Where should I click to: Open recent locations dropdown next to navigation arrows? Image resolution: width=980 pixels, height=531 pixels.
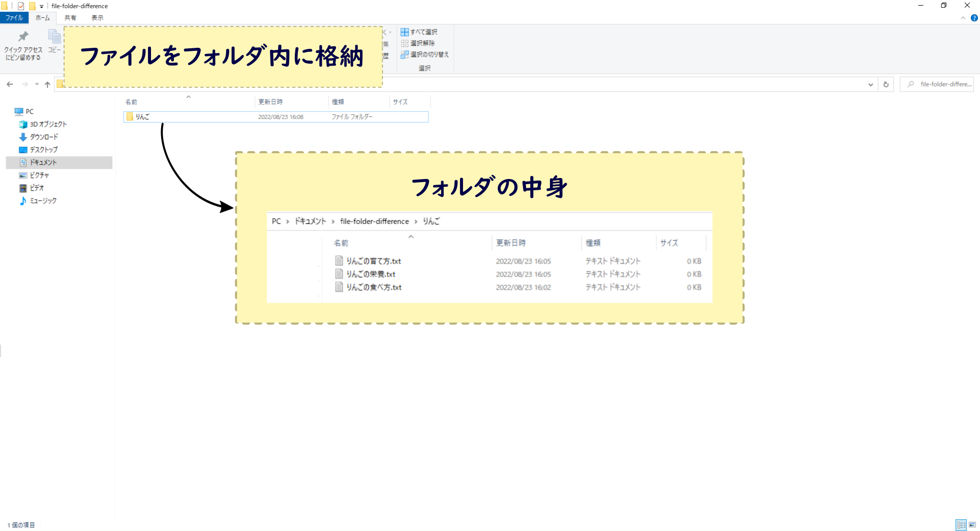[x=37, y=84]
